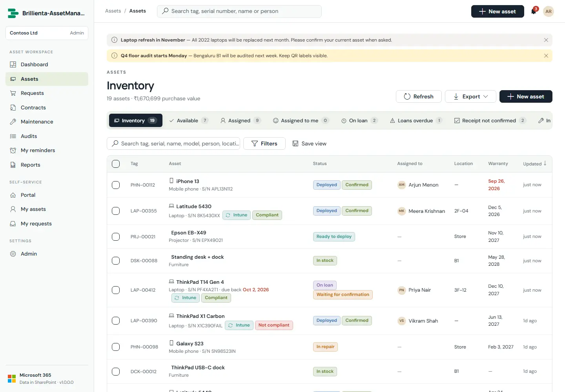The height and width of the screenshot is (392, 565).
Task: Tick the ThinkPad T14 Gen 4 checkbox
Action: coord(116,290)
